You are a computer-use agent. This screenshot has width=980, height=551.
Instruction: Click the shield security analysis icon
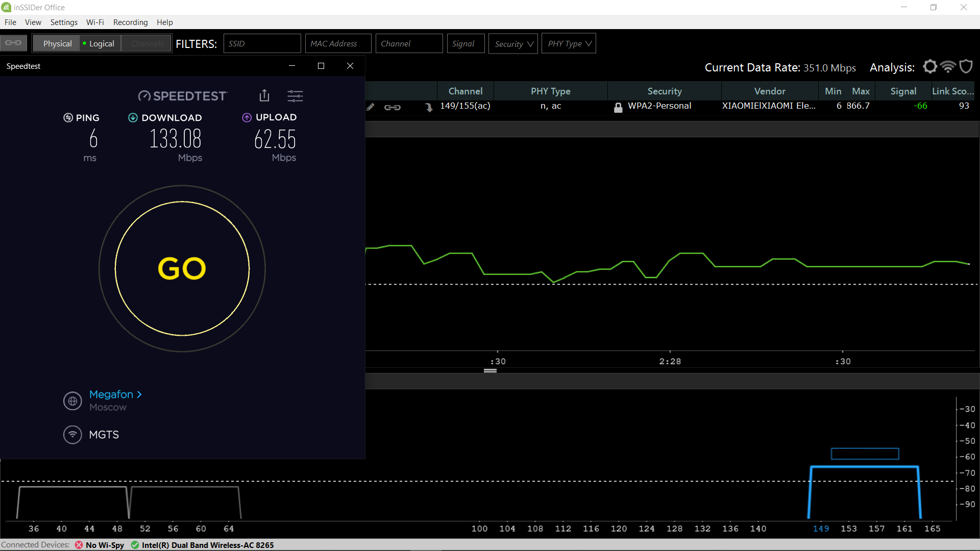(966, 67)
